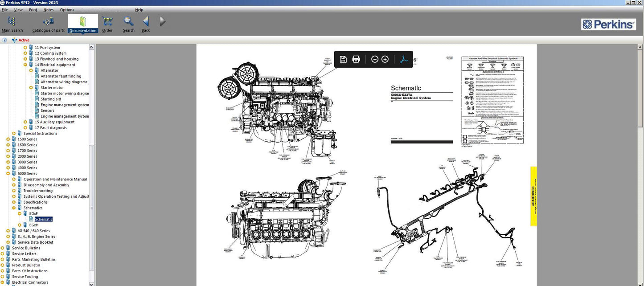Zoom out with the minus icon

point(375,59)
